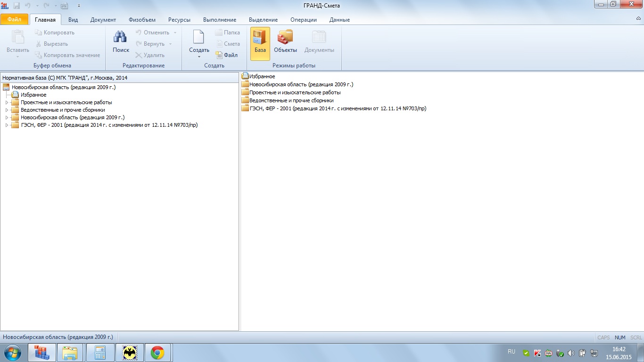Select Новосибирская область folder in right list
Image resolution: width=644 pixels, height=362 pixels.
tap(301, 84)
